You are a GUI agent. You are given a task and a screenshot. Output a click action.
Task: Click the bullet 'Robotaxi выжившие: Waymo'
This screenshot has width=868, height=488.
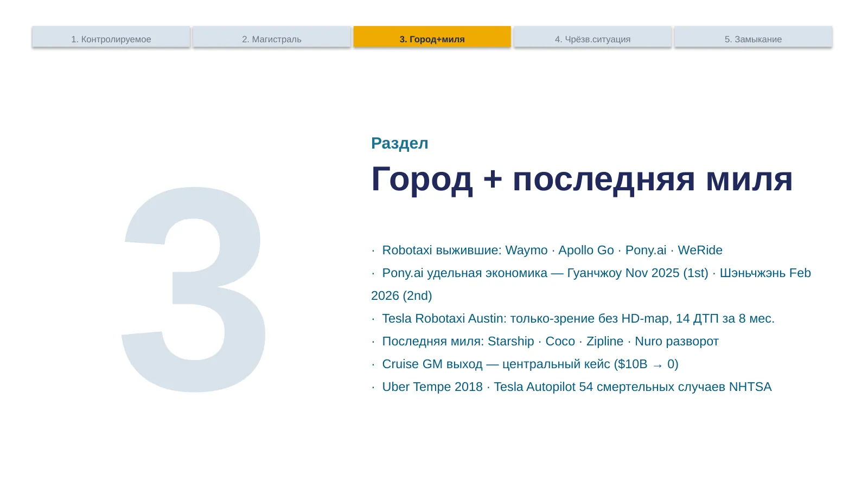point(547,250)
